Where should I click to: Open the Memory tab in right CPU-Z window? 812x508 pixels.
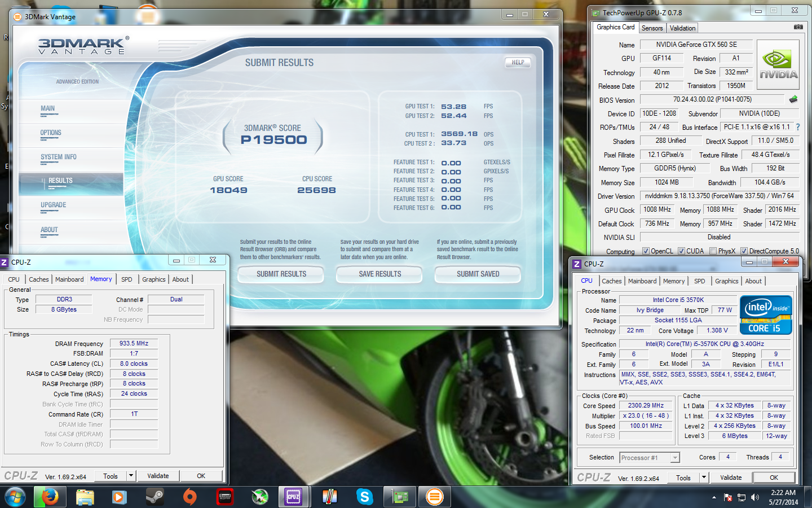[x=674, y=281]
